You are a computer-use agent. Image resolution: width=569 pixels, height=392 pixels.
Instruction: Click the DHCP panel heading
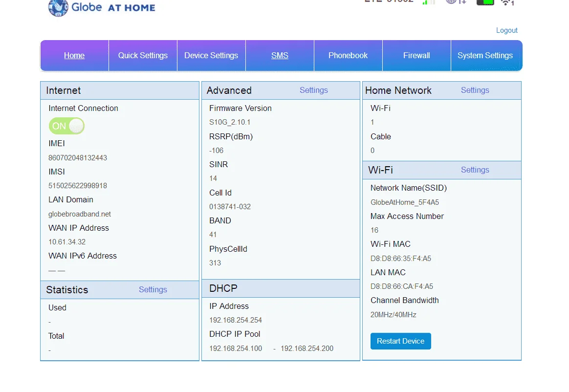point(223,288)
